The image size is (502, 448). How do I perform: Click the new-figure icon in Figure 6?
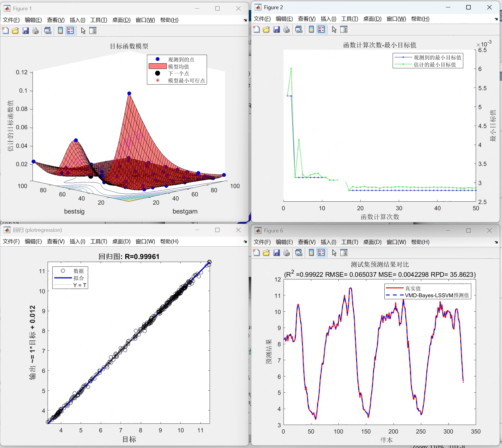pyautogui.click(x=256, y=253)
